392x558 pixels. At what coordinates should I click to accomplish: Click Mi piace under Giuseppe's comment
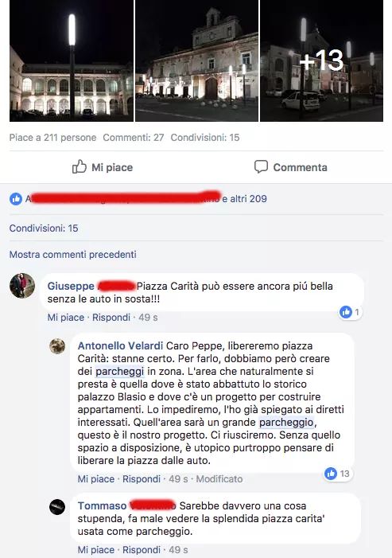click(x=66, y=318)
